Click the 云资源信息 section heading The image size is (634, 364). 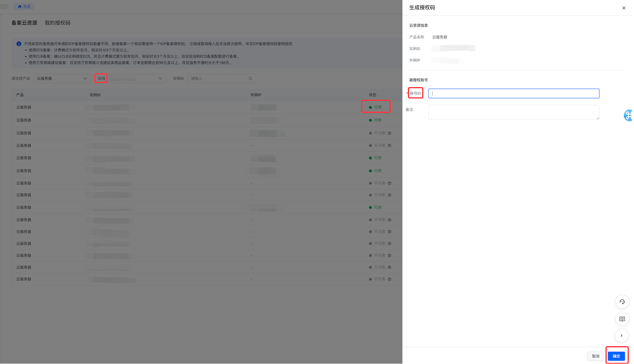[x=418, y=25]
